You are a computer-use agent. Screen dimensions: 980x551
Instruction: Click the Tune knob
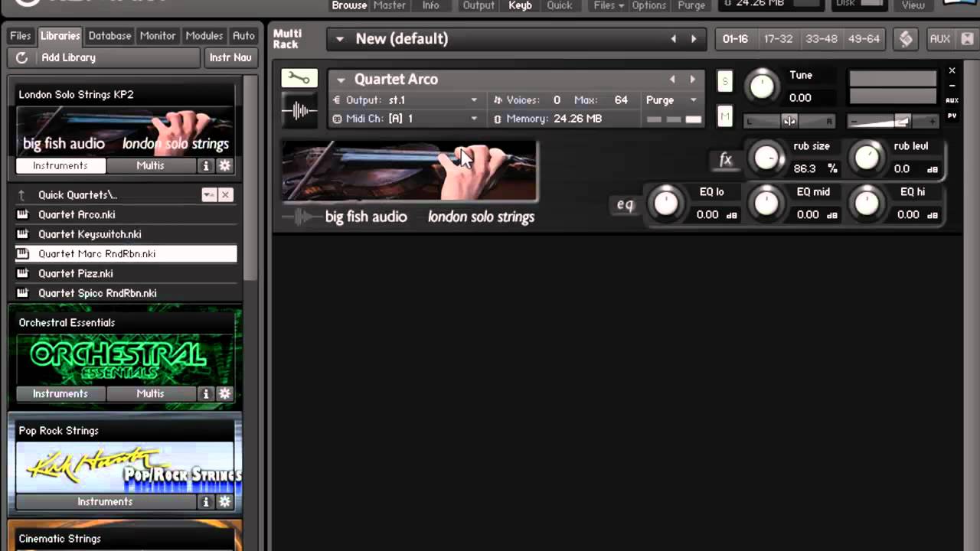click(x=762, y=86)
